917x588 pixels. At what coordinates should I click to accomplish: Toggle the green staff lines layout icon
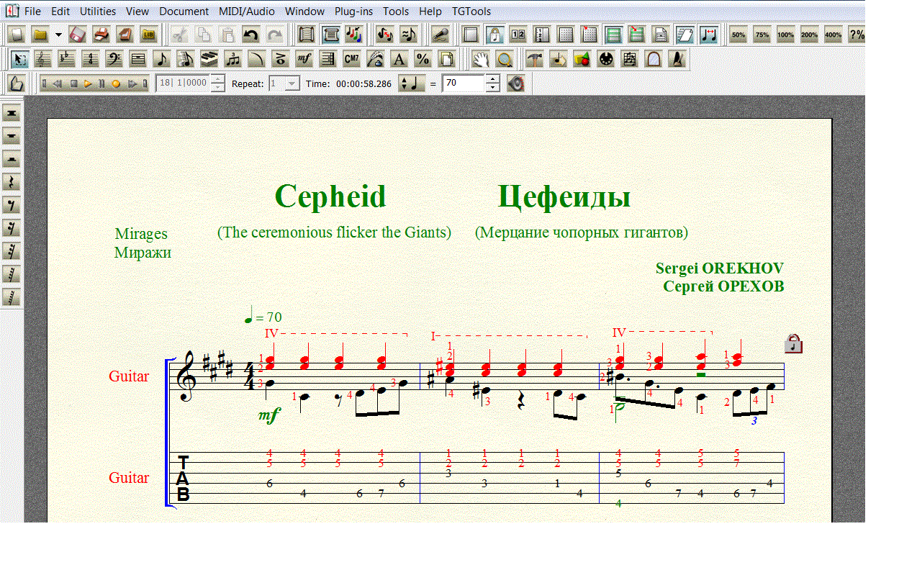click(613, 35)
